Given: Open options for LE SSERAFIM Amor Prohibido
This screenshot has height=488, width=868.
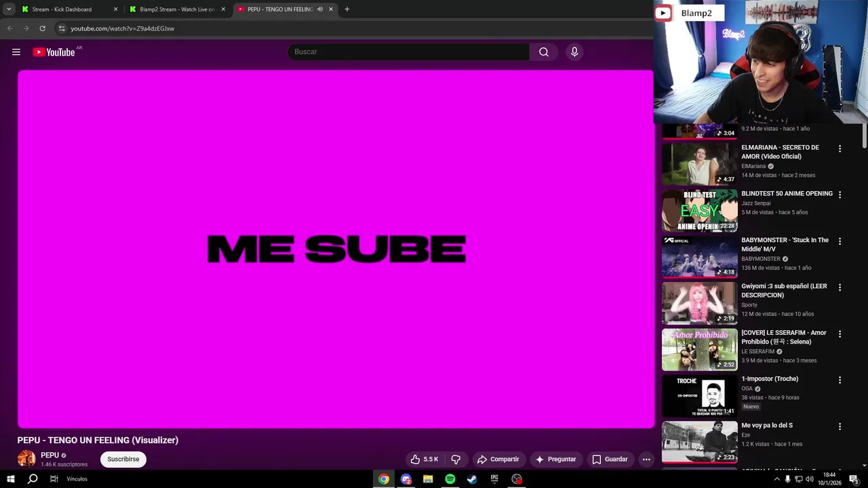Looking at the screenshot, I should [x=840, y=334].
